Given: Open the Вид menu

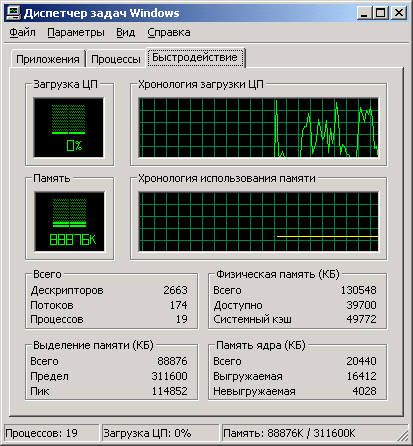Looking at the screenshot, I should click(125, 32).
